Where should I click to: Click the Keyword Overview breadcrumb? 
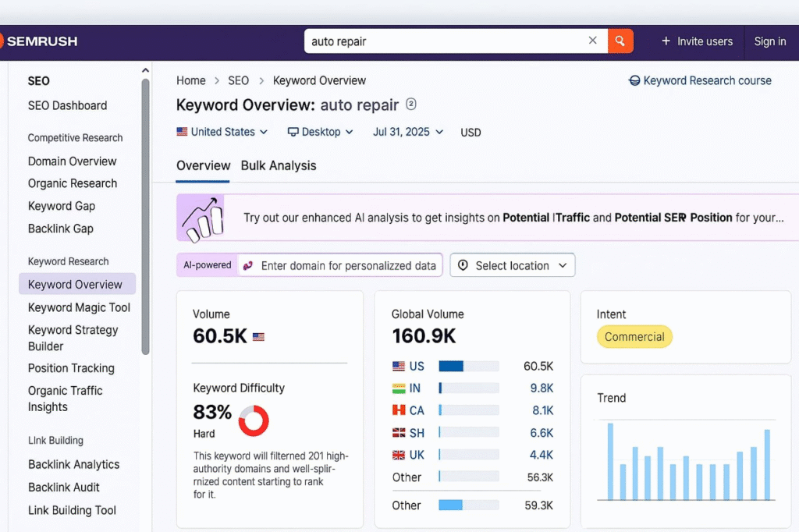pyautogui.click(x=319, y=80)
